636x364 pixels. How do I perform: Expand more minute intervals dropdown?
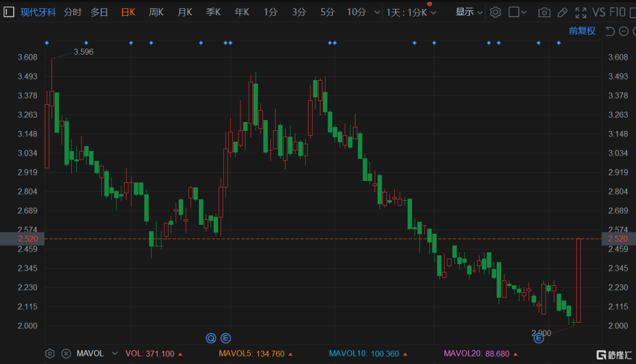[x=377, y=13]
